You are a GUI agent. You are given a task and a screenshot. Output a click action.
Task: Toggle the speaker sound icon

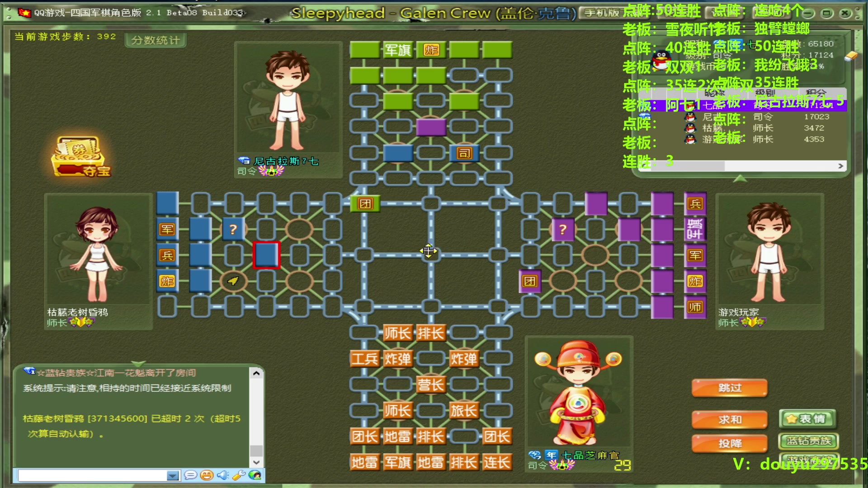coord(222,475)
